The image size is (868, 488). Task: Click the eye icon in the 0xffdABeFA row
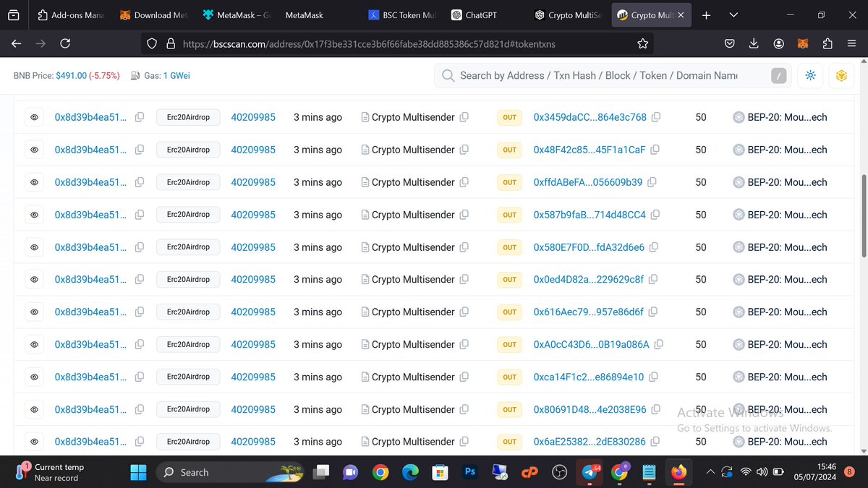[34, 182]
